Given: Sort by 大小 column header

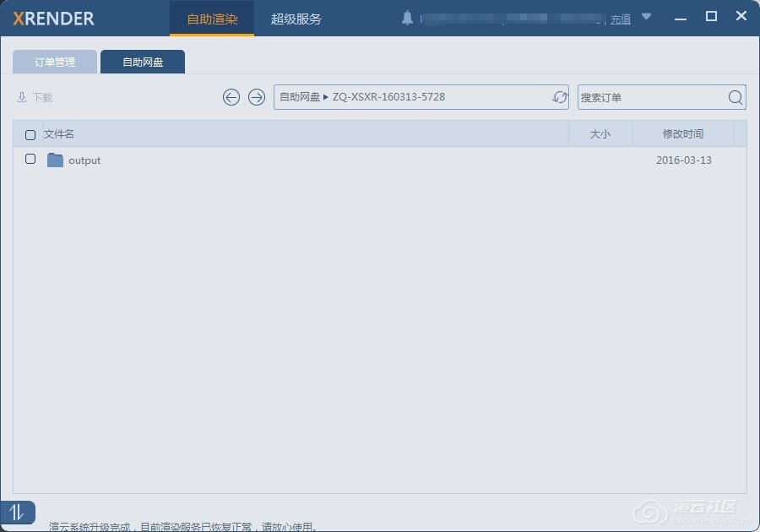Looking at the screenshot, I should click(x=600, y=133).
